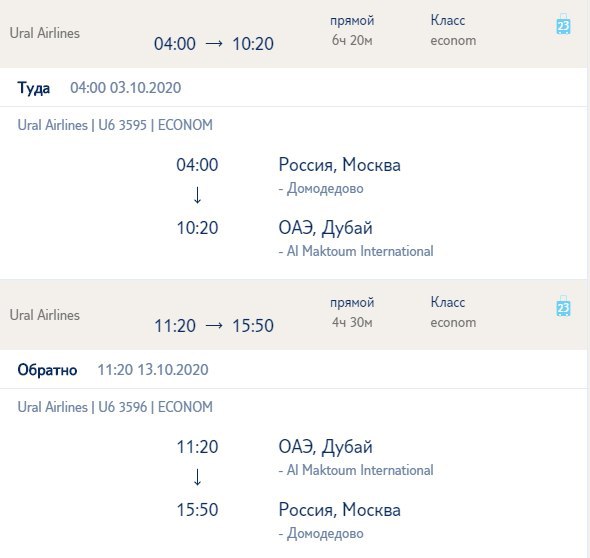Click the down arrow under 11:20 departure
The image size is (590, 558).
click(x=197, y=477)
